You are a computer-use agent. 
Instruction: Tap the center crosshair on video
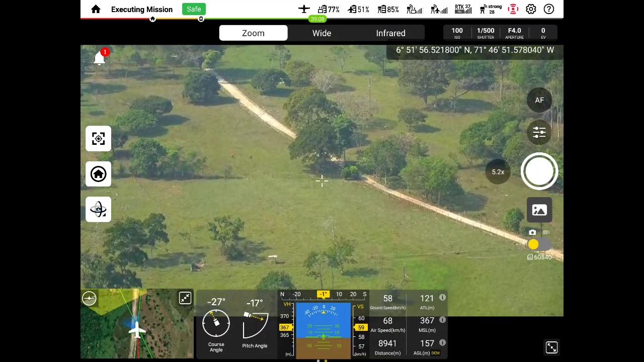point(322,181)
